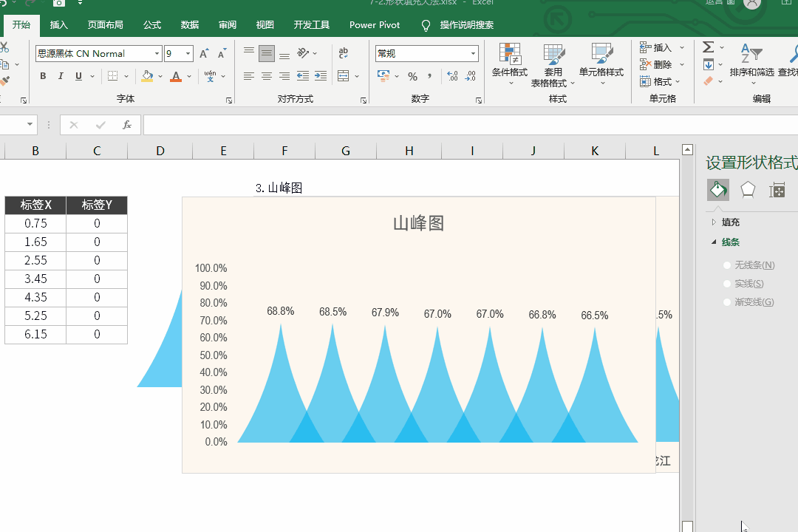Click inside the formula bar input
The image size is (798, 532).
pos(414,125)
